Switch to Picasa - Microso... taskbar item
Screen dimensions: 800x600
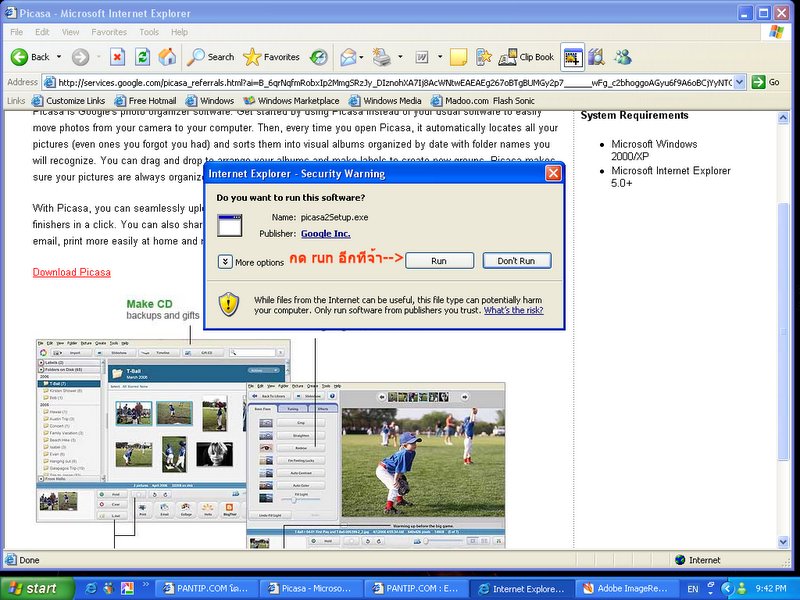[x=311, y=588]
